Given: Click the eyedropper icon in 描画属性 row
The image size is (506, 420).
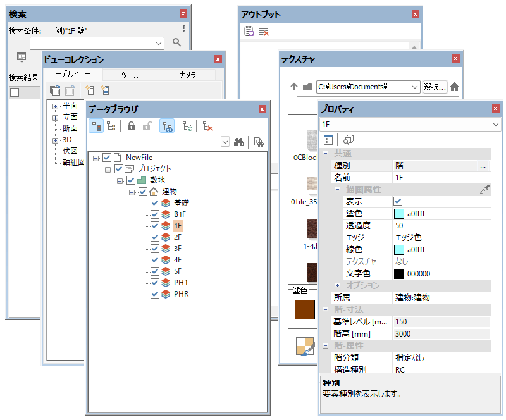Looking at the screenshot, I should [x=484, y=189].
